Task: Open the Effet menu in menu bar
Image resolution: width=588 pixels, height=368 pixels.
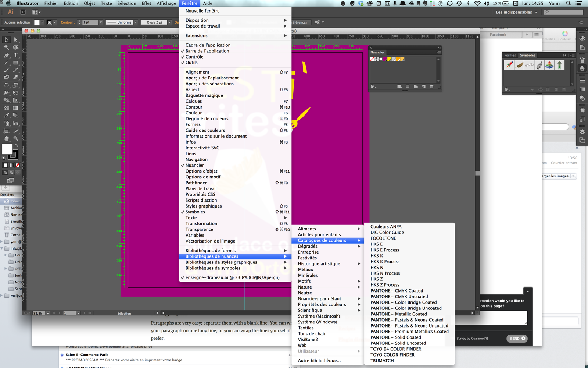Action: (146, 3)
